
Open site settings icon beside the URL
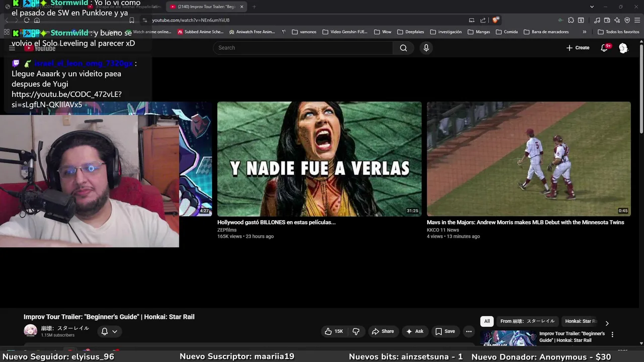pyautogui.click(x=145, y=20)
